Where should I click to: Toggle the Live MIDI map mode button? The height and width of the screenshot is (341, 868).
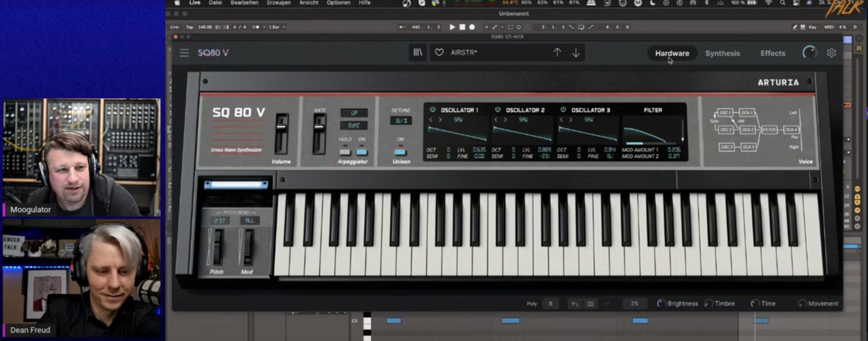tap(829, 27)
